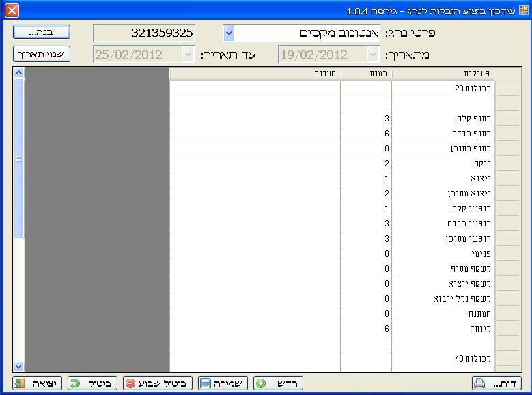532x395 pixels.
Task: Open the from-date 19/02/2012 dropdown
Action: click(x=373, y=55)
